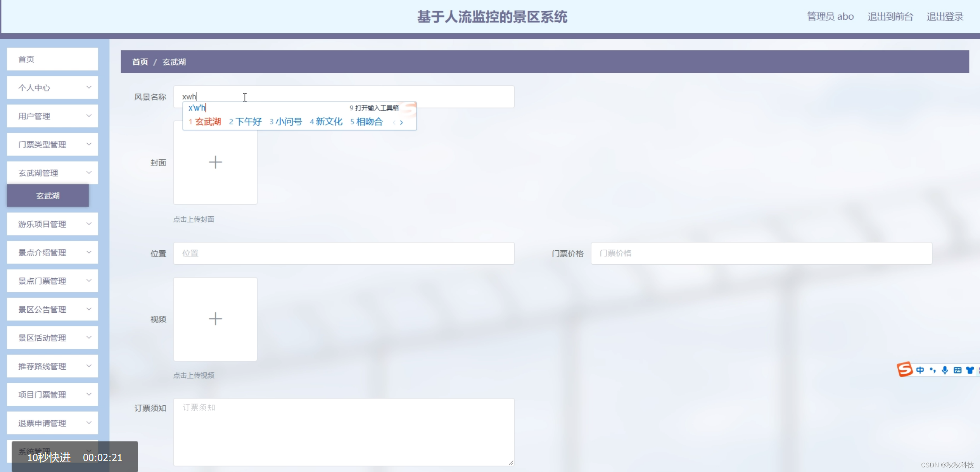Click the Sogou input method logo

pyautogui.click(x=905, y=369)
